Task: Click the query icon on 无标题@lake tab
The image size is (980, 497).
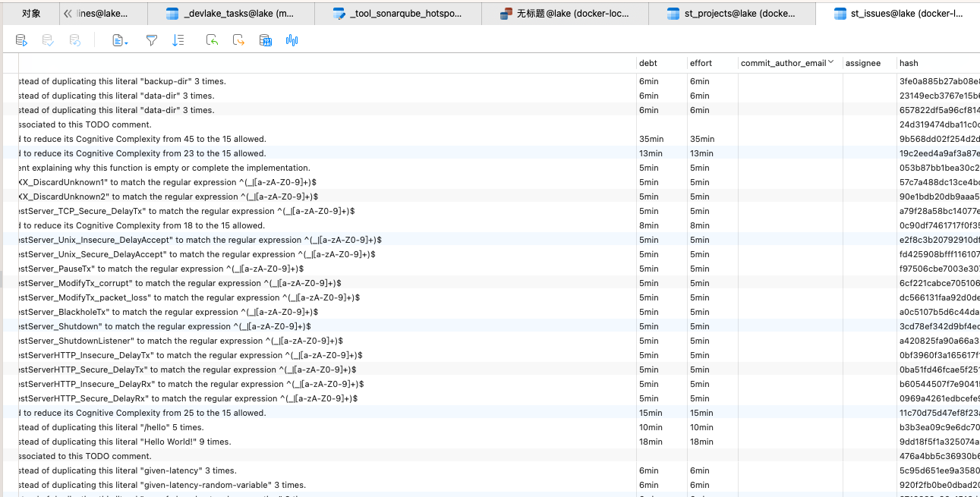Action: tap(506, 14)
